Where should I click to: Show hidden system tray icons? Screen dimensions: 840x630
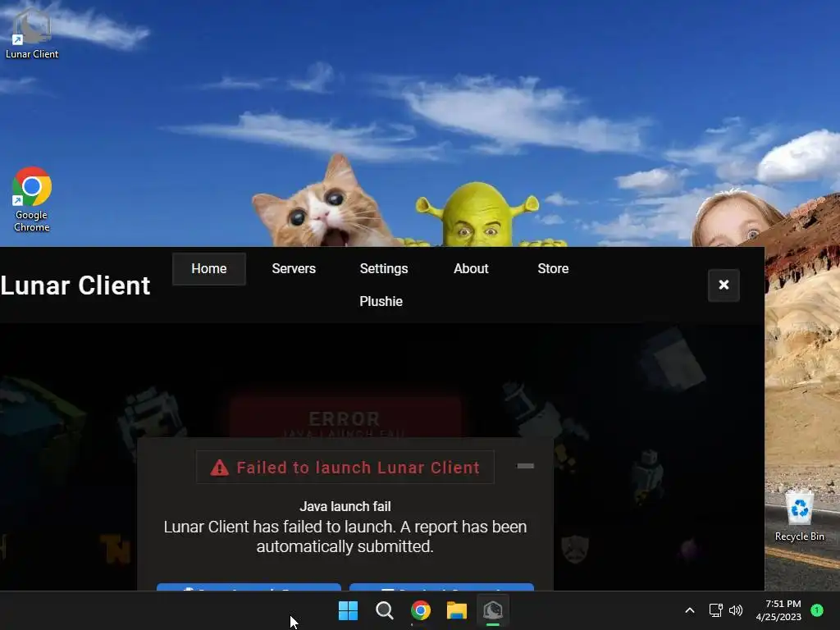(x=690, y=610)
